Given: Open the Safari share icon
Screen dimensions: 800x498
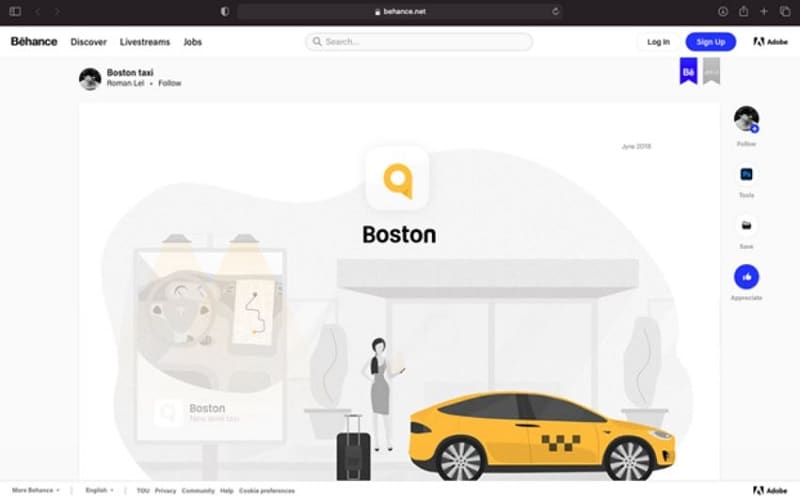Looking at the screenshot, I should pyautogui.click(x=743, y=11).
